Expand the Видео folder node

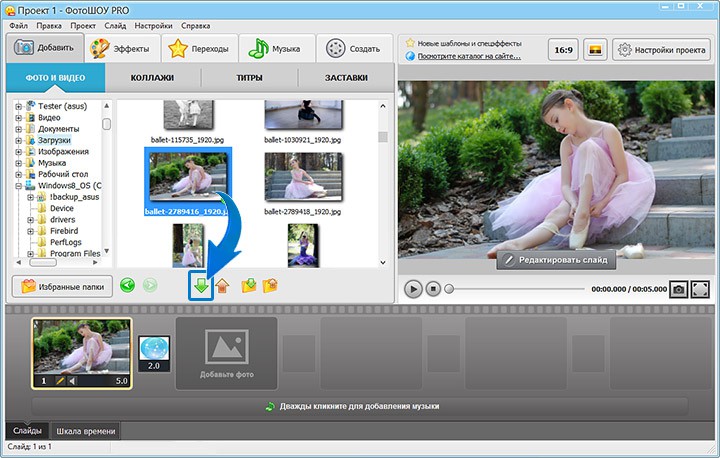click(18, 118)
